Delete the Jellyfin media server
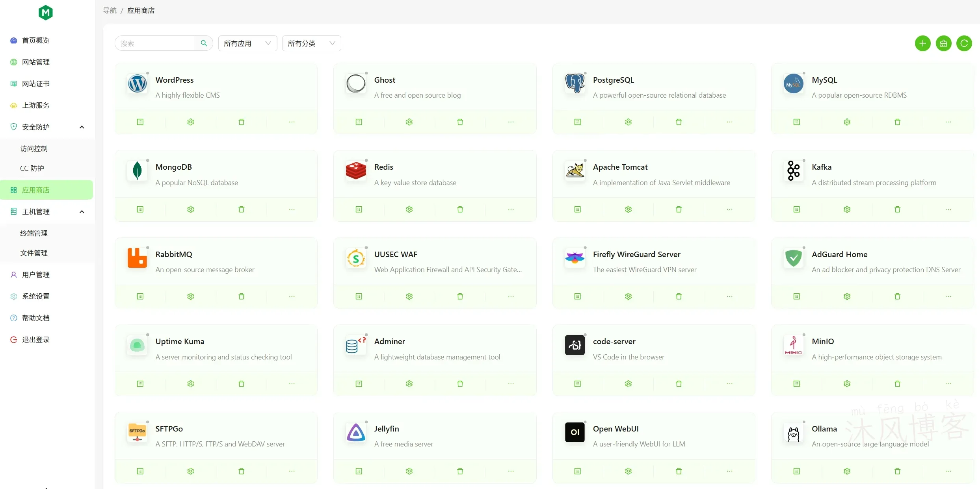Viewport: 980px width, 489px height. click(460, 471)
